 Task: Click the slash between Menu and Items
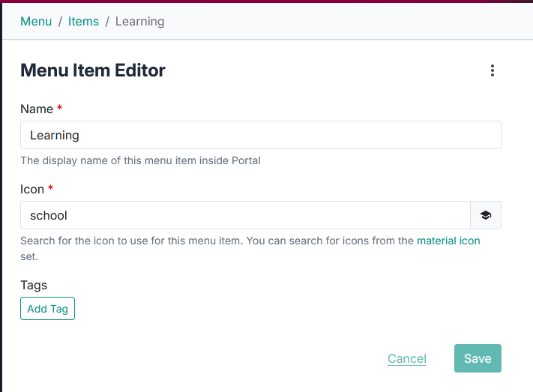(60, 21)
